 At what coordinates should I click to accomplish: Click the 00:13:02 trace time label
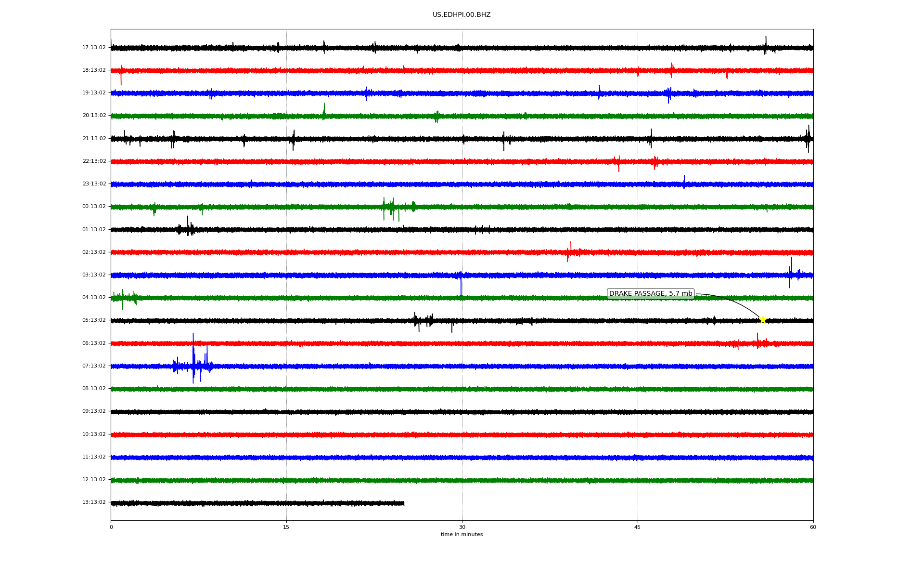coord(94,207)
